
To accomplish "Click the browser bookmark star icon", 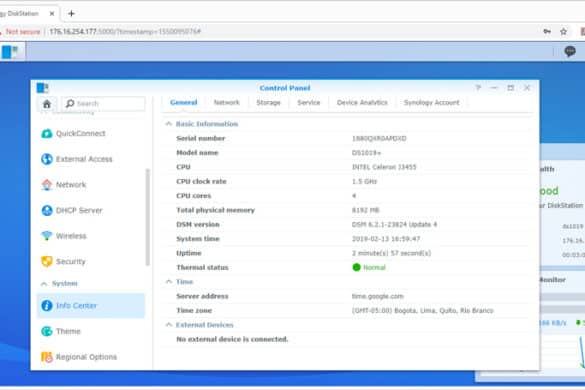I will tap(563, 32).
